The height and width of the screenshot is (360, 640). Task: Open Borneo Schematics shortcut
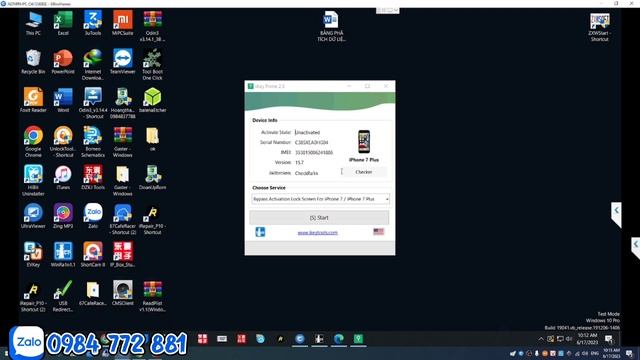pyautogui.click(x=93, y=142)
